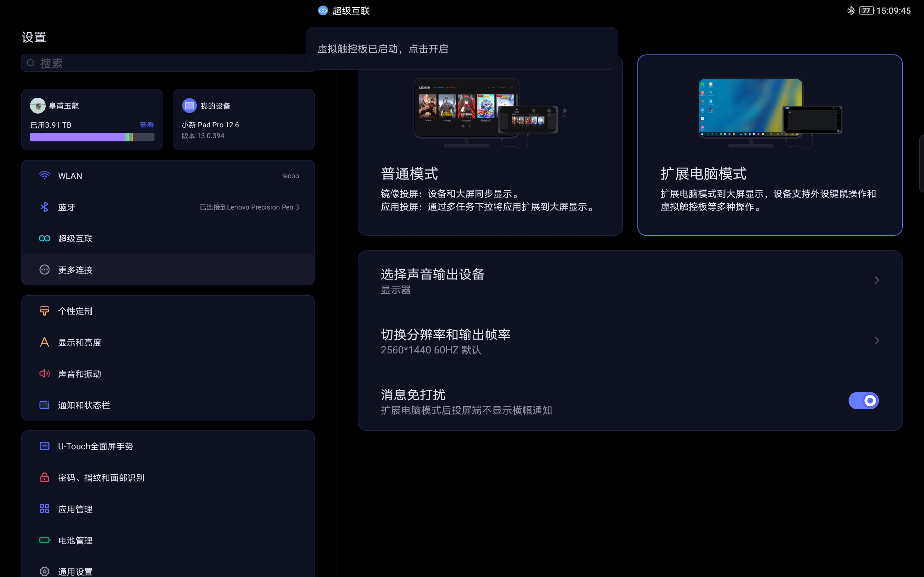Open 显示和亮度 via its letter icon

tap(44, 342)
